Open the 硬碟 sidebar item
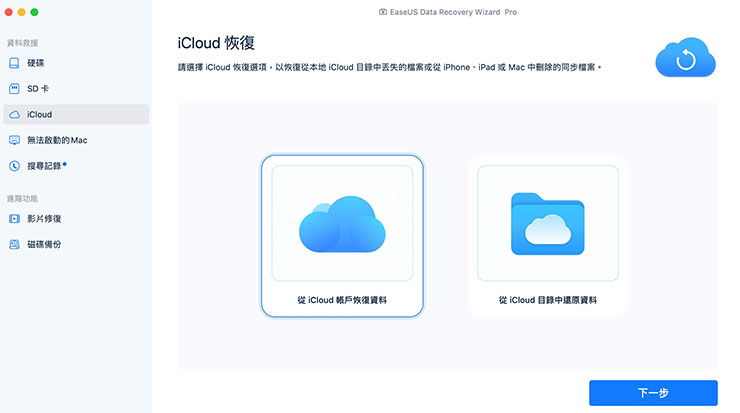The width and height of the screenshot is (740, 413). pyautogui.click(x=76, y=63)
